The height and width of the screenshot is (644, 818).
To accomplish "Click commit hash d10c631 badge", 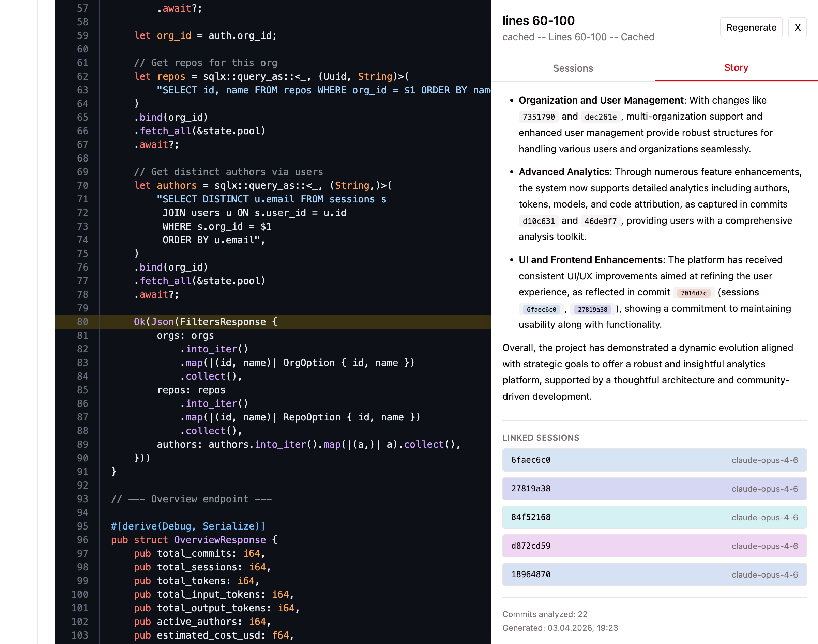I will point(538,221).
